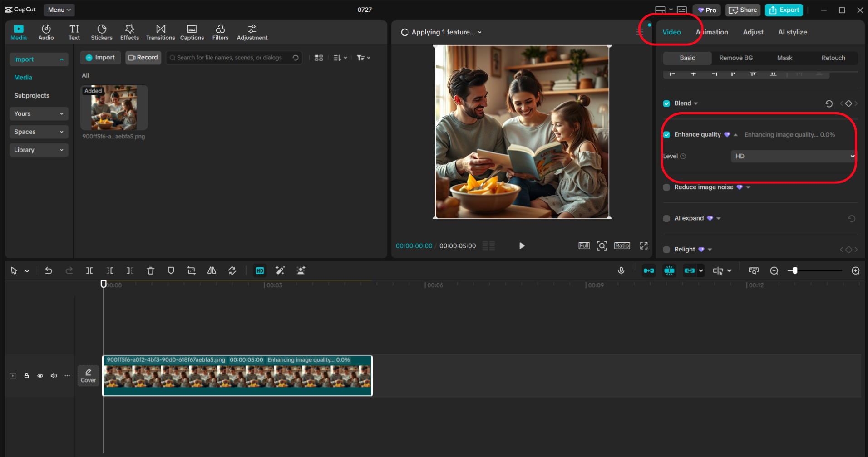Click the Import button
The width and height of the screenshot is (868, 457).
pyautogui.click(x=100, y=58)
